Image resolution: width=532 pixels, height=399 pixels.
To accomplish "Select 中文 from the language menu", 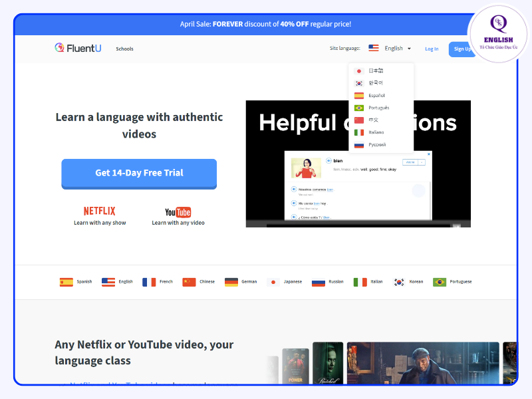I will (373, 120).
